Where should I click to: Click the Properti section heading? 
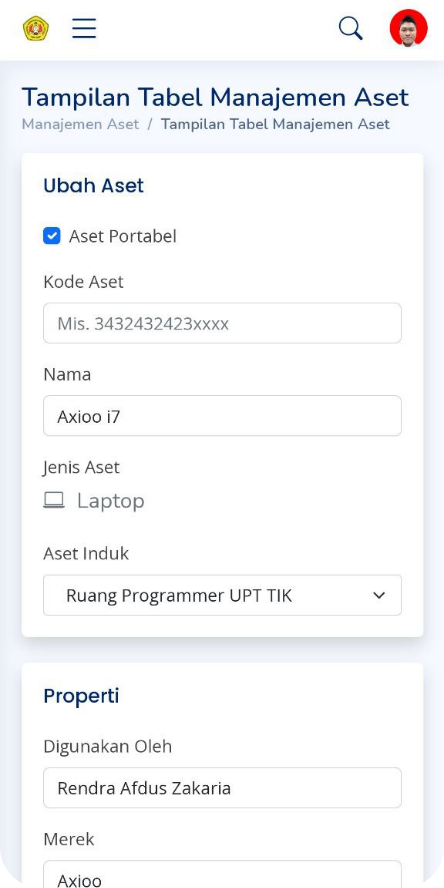81,695
